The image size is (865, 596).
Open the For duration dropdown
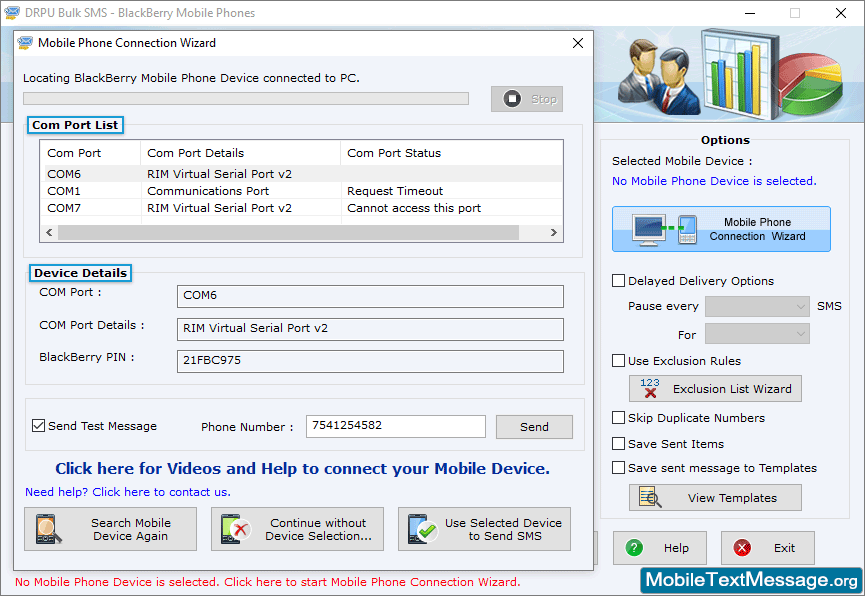pyautogui.click(x=757, y=334)
